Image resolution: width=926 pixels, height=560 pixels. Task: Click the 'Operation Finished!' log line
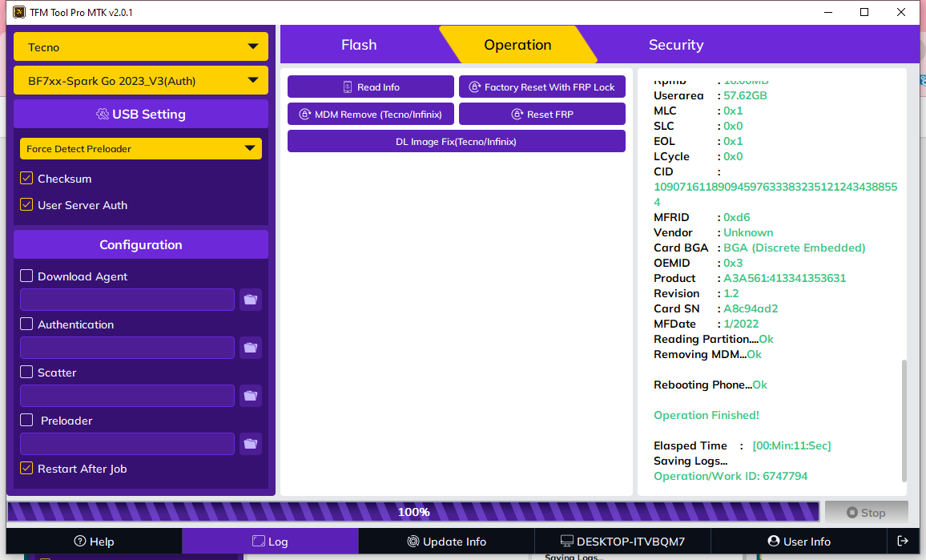click(x=707, y=415)
